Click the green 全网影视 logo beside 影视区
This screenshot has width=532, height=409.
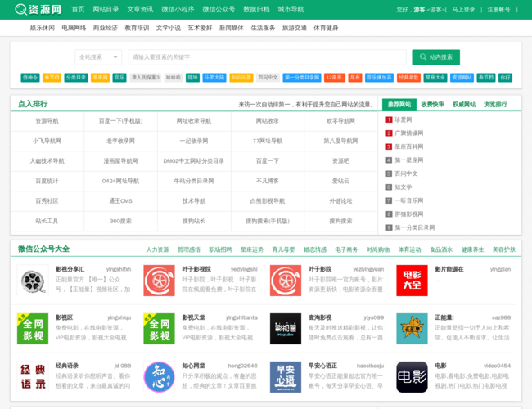[33, 329]
